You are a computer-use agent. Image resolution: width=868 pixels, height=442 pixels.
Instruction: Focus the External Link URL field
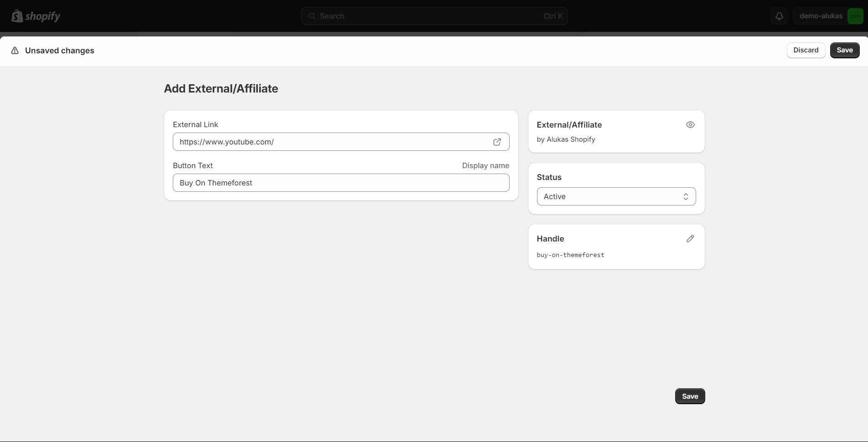[x=333, y=142]
